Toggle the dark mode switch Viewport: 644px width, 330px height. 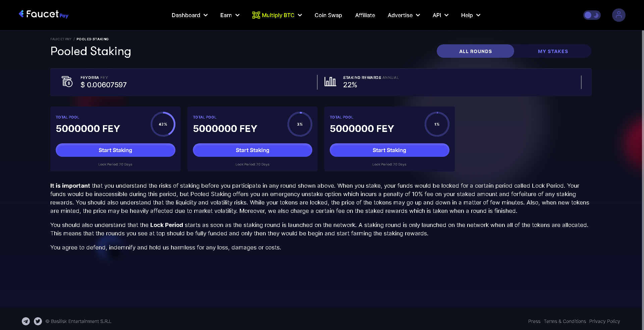pyautogui.click(x=592, y=15)
